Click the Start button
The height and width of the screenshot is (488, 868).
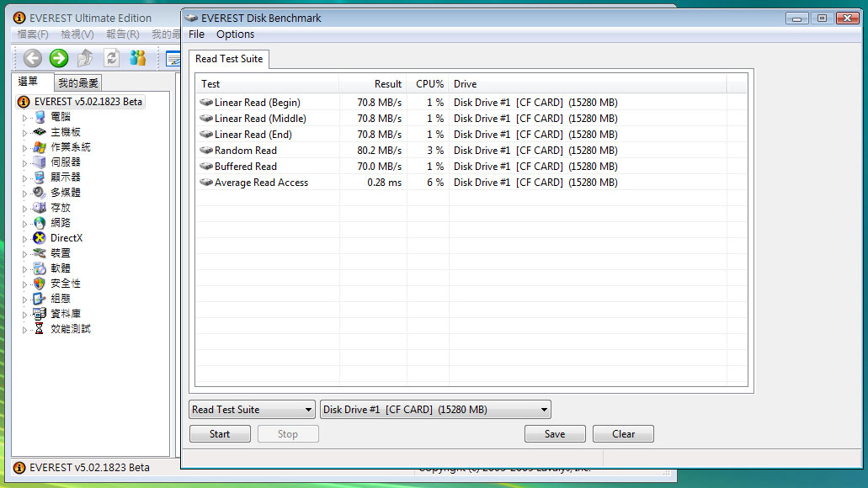point(220,434)
